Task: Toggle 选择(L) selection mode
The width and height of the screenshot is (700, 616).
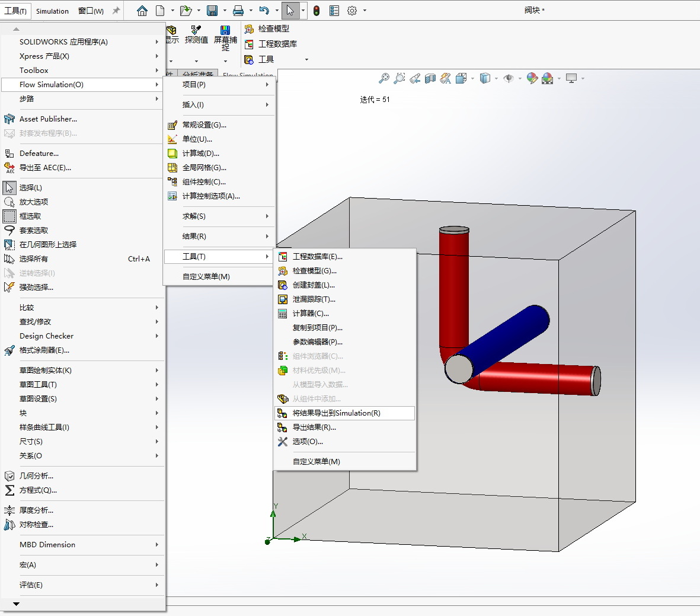Action: [x=82, y=188]
